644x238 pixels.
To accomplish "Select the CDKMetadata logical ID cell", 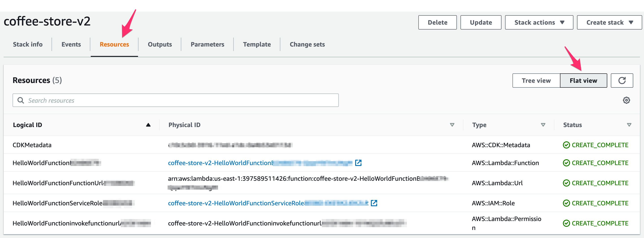I will coord(32,145).
